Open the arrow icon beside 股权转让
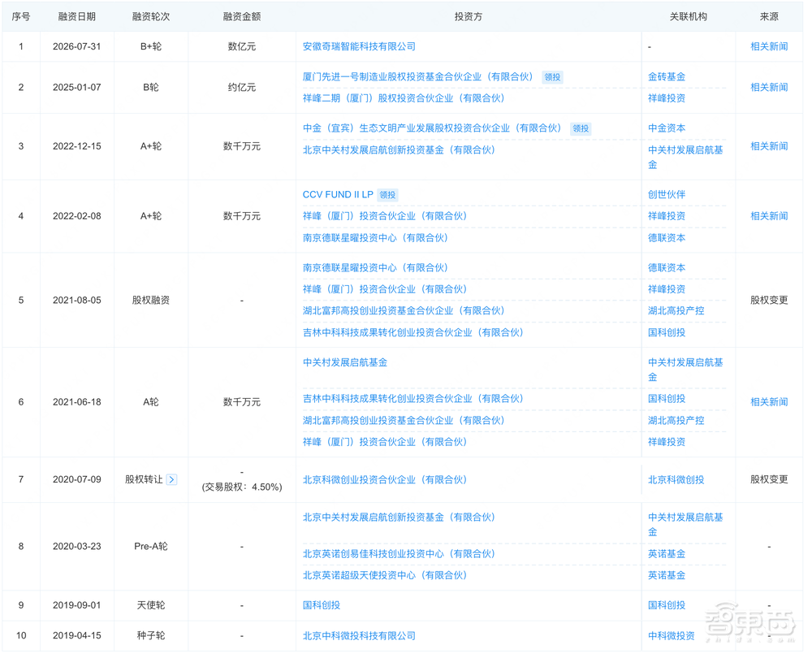This screenshot has width=812, height=658. pos(172,480)
